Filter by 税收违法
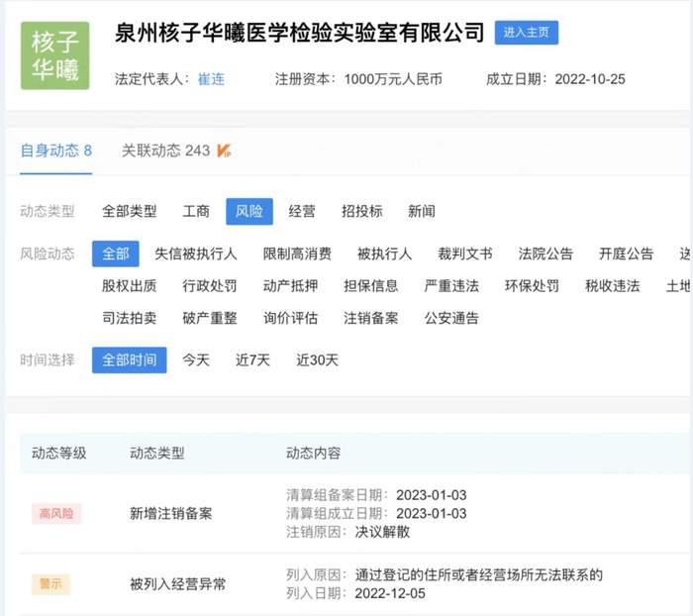 pyautogui.click(x=612, y=286)
